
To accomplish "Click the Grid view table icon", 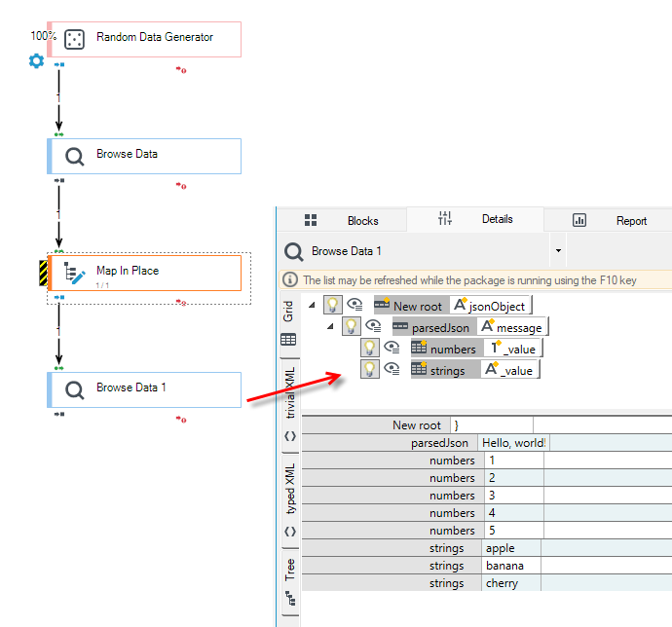I will 288,340.
